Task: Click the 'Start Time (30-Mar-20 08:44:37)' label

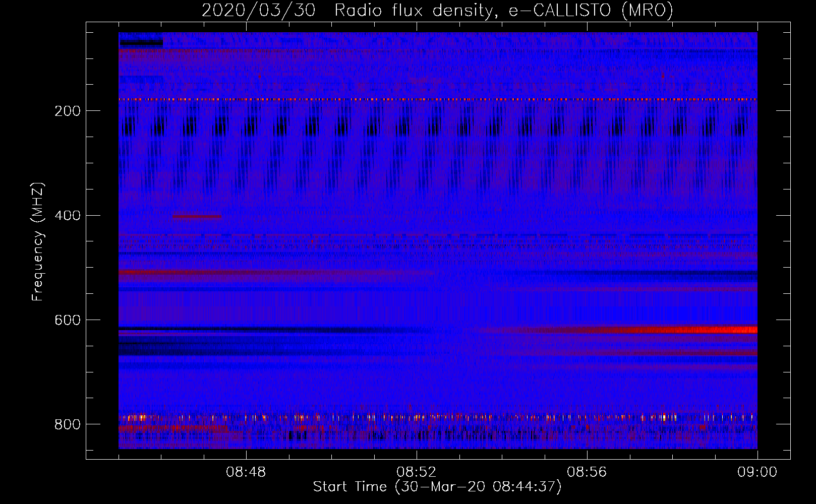Action: (x=437, y=487)
